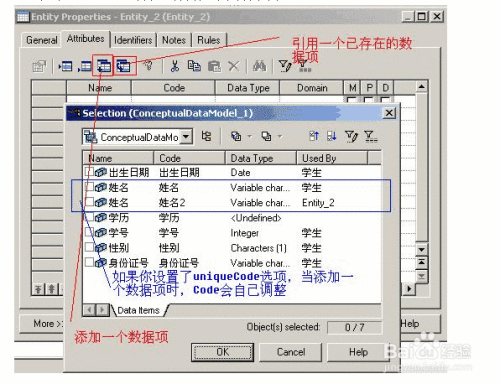
Task: Click the Integer data type cell
Action: [244, 233]
